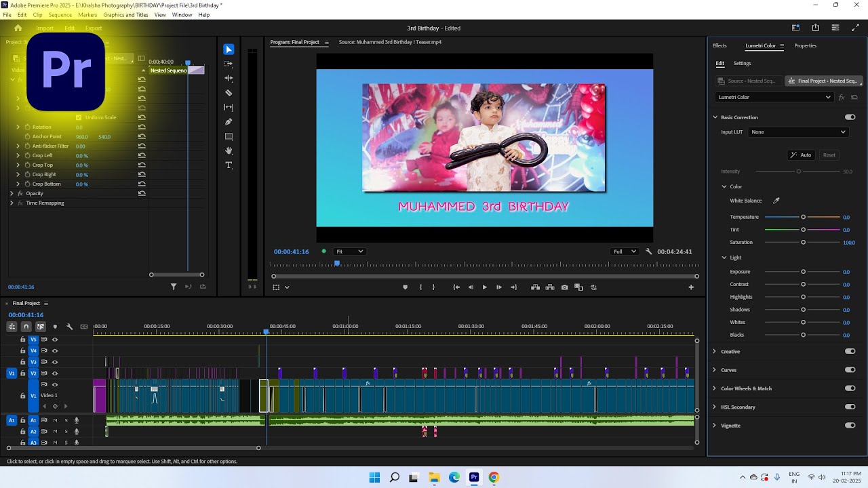Screen dimensions: 868x488
Task: Open Program Monitor settings wrench
Action: [x=649, y=251]
